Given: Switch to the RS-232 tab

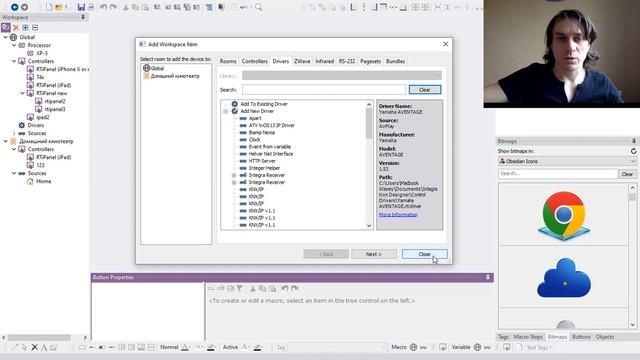Looking at the screenshot, I should click(347, 61).
